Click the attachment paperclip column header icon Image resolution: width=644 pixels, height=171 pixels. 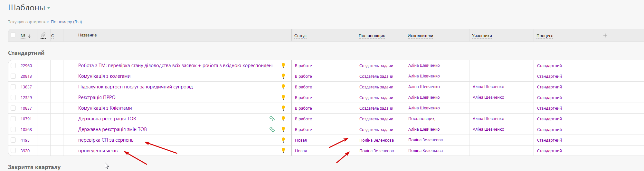(x=43, y=35)
